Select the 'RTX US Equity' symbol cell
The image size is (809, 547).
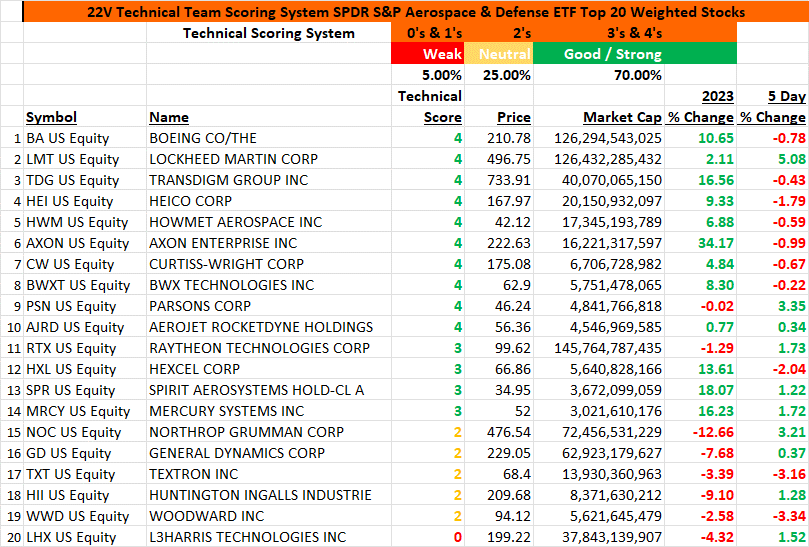85,348
